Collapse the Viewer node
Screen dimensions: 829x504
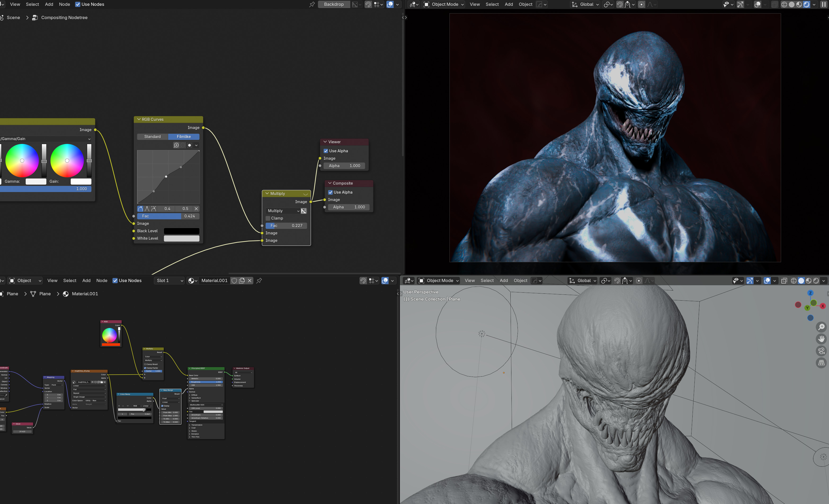pos(325,142)
